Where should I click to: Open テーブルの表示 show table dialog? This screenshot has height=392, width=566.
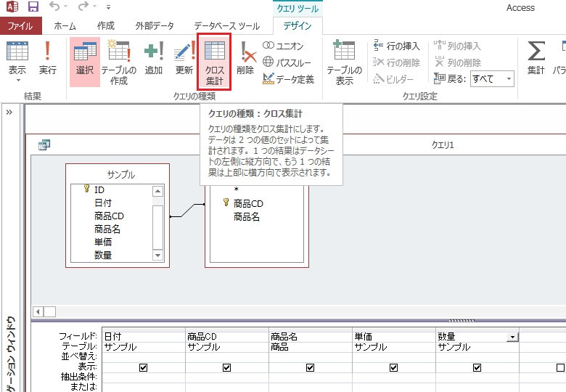pos(344,62)
